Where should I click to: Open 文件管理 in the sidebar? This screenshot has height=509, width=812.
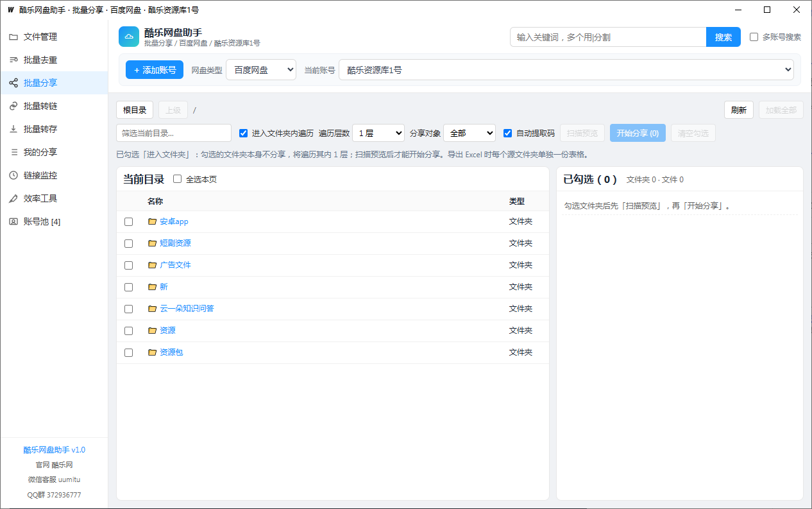(54, 37)
